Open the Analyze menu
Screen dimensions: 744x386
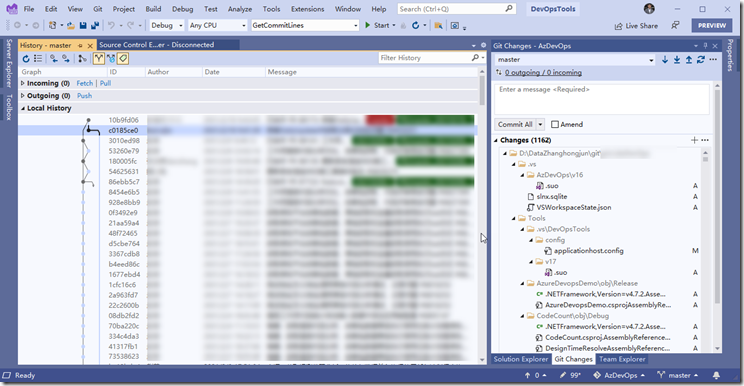(x=240, y=9)
